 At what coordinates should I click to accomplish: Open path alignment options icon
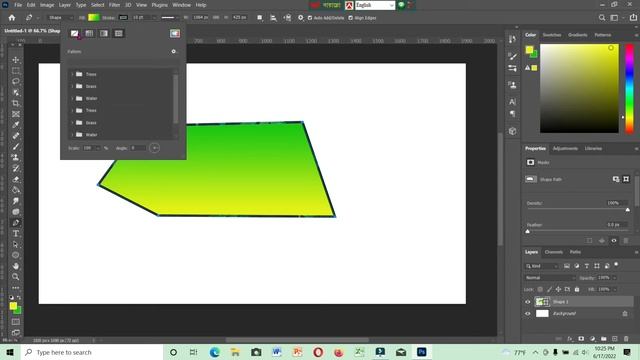point(273,18)
